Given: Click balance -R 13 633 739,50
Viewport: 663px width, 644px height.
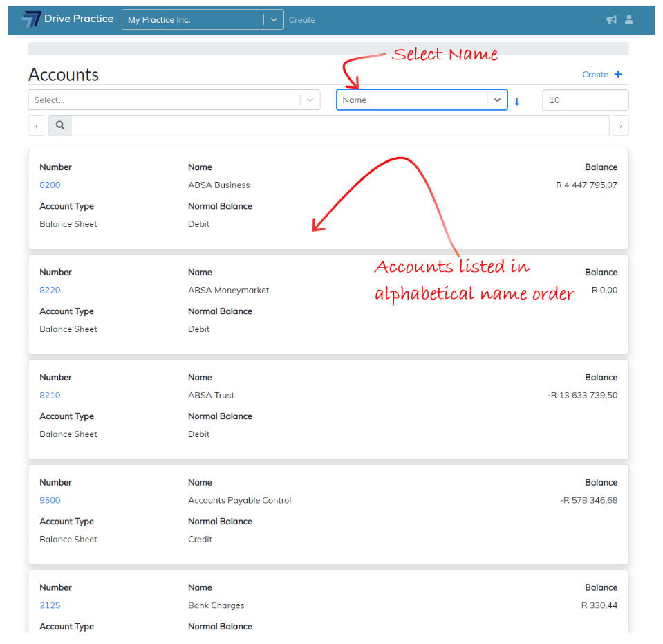Looking at the screenshot, I should [x=582, y=395].
